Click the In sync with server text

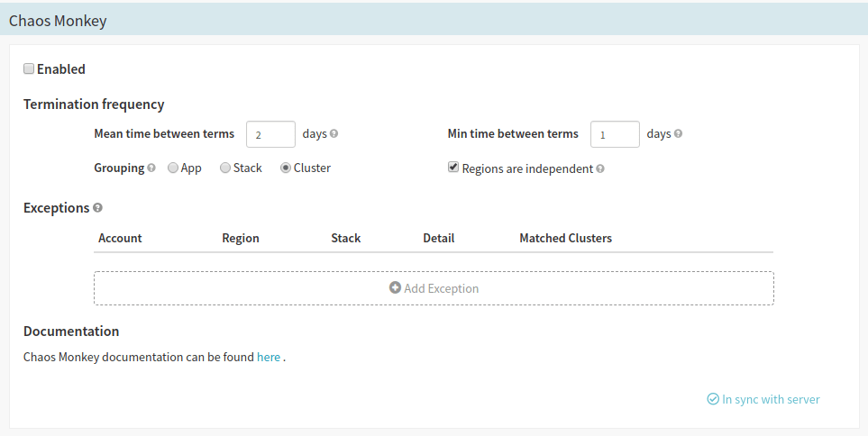click(x=772, y=399)
